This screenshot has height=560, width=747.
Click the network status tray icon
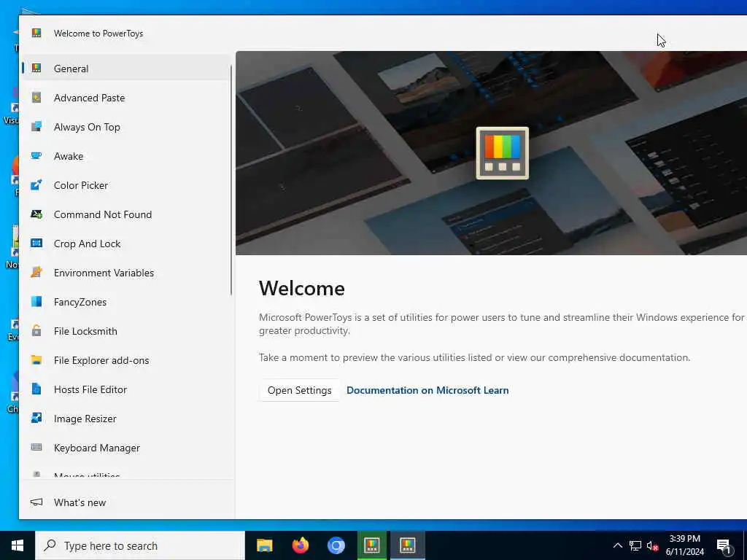(635, 545)
